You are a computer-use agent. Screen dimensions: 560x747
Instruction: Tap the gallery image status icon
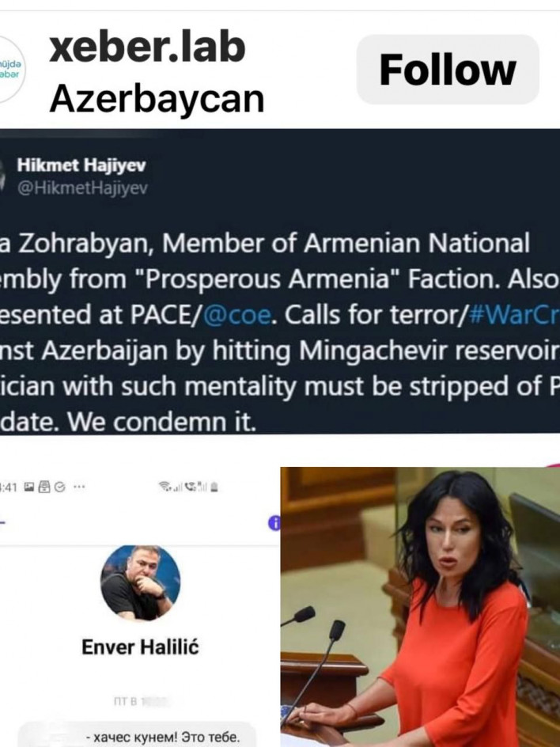pos(29,487)
